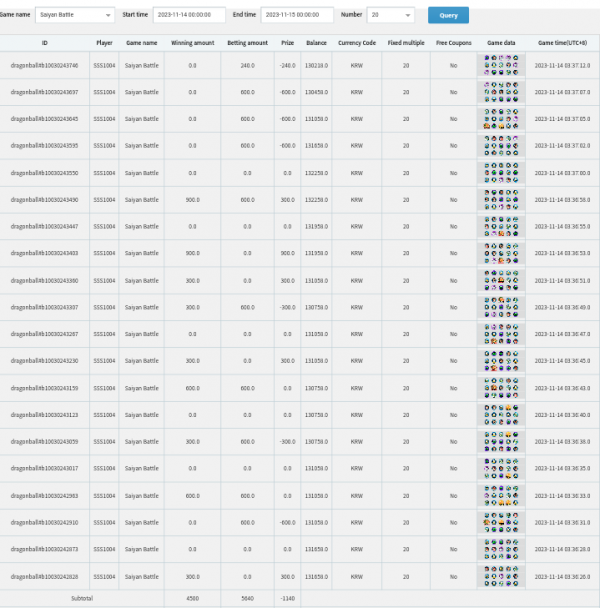
Task: Focus the Start time input field
Action: pyautogui.click(x=189, y=15)
